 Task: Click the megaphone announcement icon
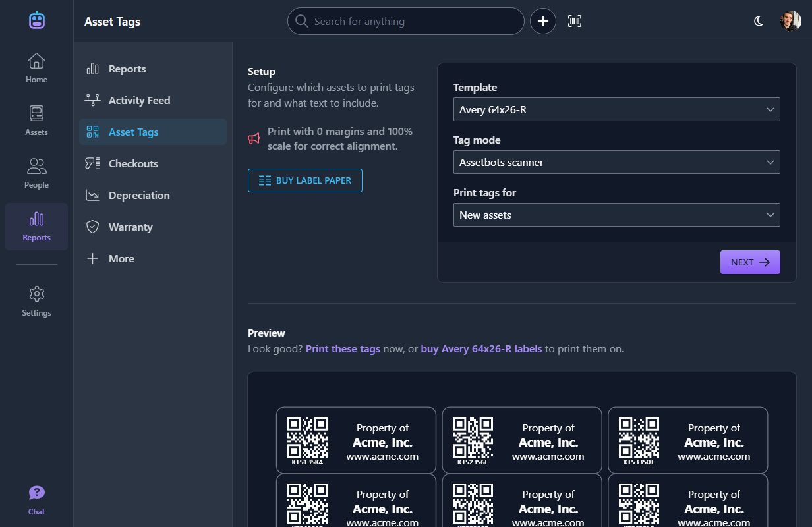(x=254, y=138)
